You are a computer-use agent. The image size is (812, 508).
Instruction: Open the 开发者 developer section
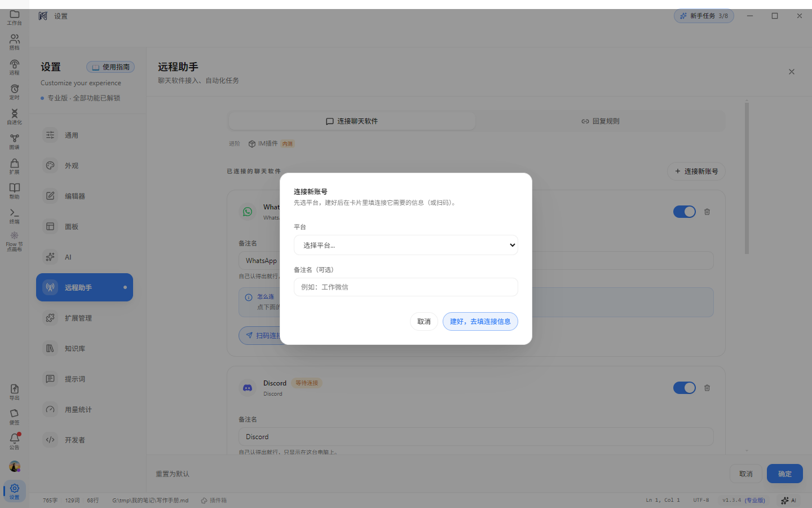click(x=85, y=440)
